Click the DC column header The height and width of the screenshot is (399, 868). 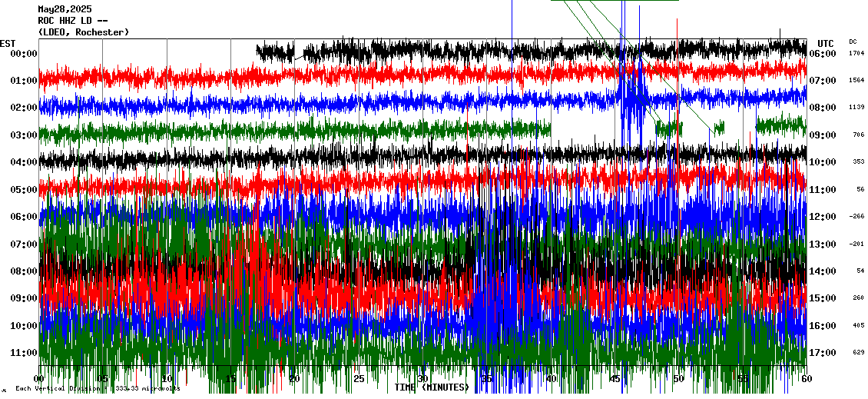853,42
